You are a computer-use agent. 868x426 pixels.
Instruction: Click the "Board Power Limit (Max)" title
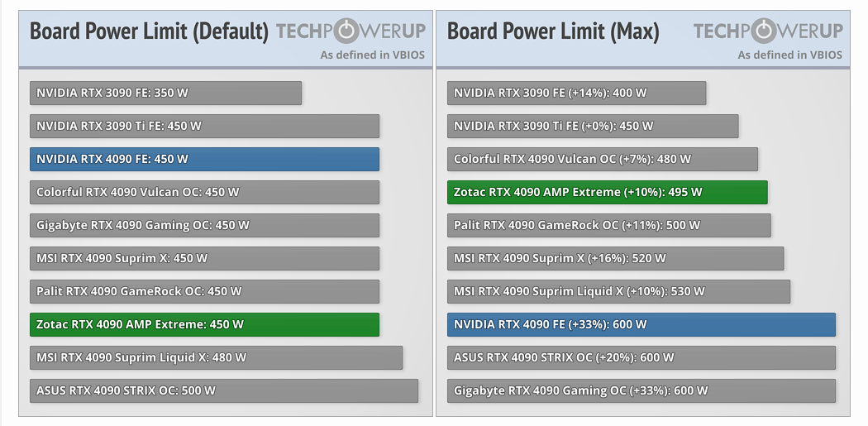pyautogui.click(x=553, y=31)
